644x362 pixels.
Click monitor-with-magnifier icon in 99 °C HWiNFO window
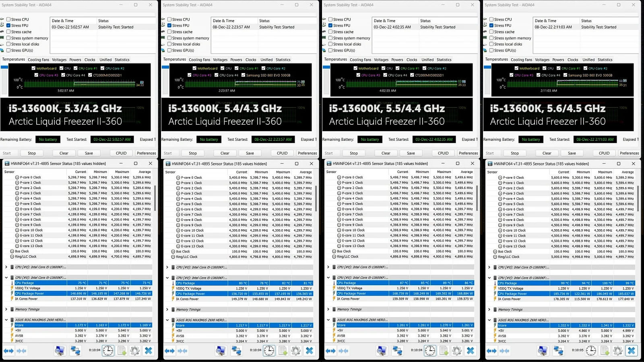click(543, 351)
